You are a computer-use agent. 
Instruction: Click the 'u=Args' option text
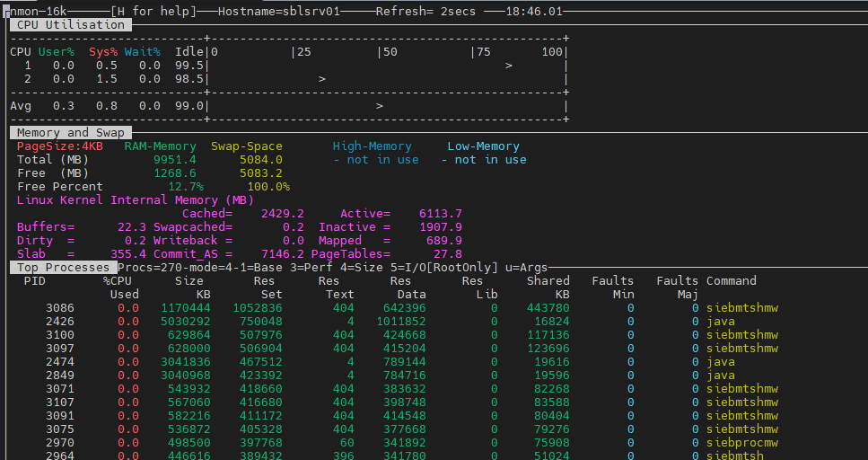tap(526, 268)
